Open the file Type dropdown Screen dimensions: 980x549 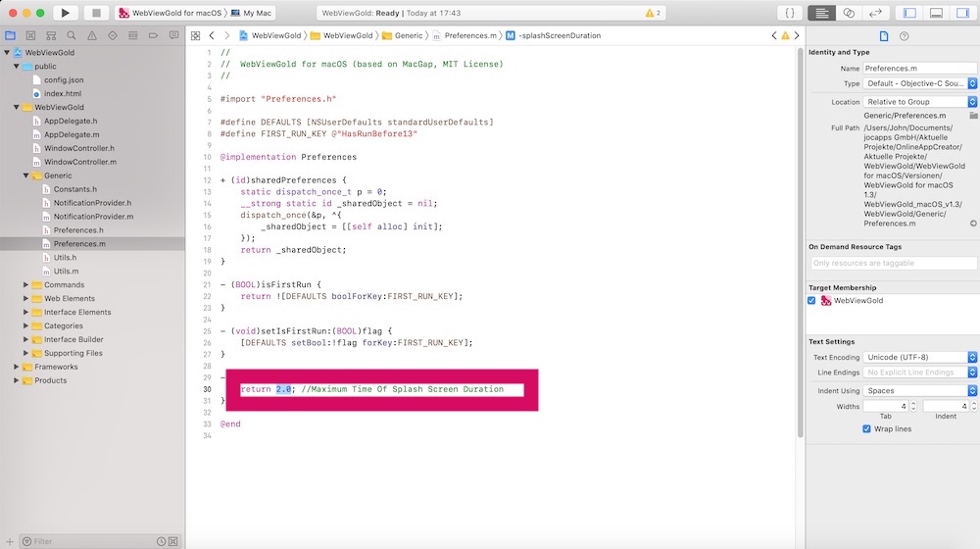click(920, 83)
